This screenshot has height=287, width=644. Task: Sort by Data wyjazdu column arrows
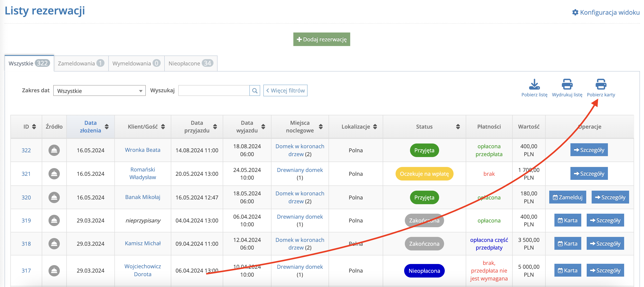263,127
